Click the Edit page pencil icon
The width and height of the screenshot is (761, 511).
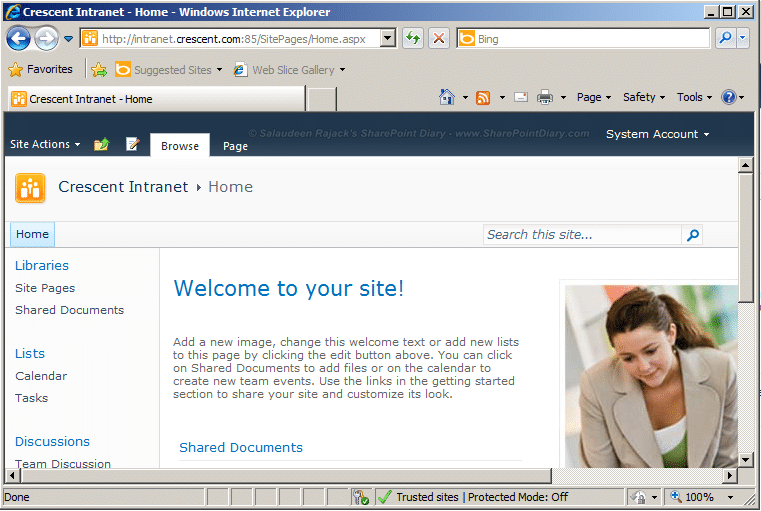coord(132,144)
